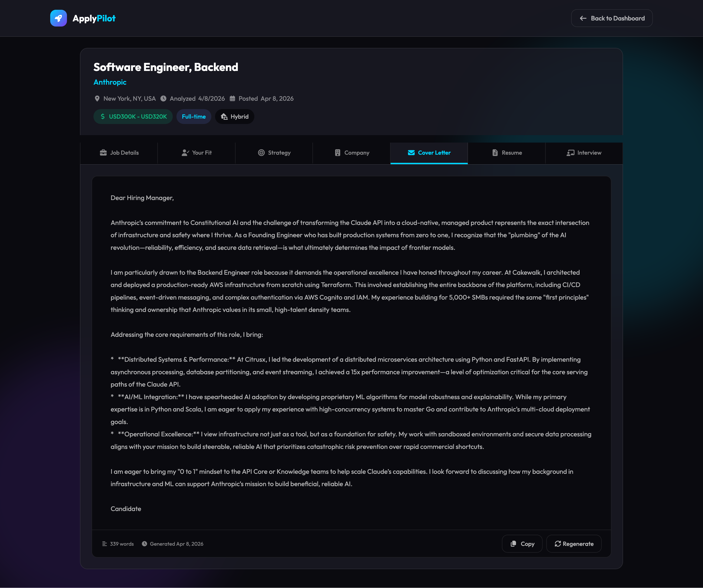Open the Anthropic company link
The image size is (703, 588).
coord(110,82)
